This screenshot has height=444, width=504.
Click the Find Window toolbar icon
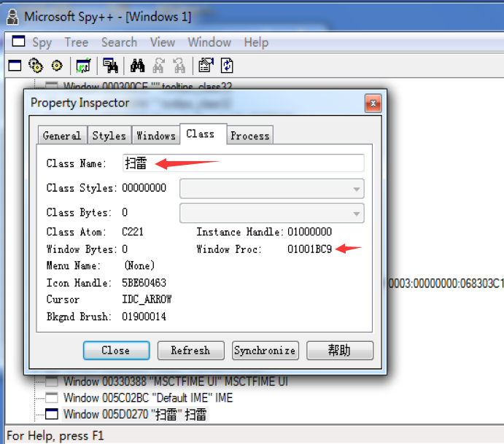click(x=110, y=66)
